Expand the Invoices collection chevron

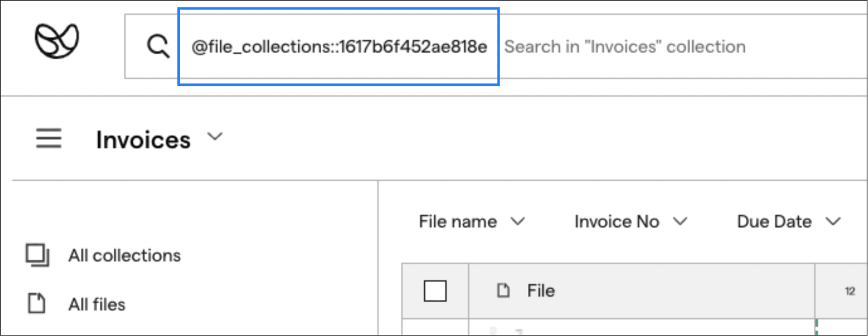tap(215, 136)
